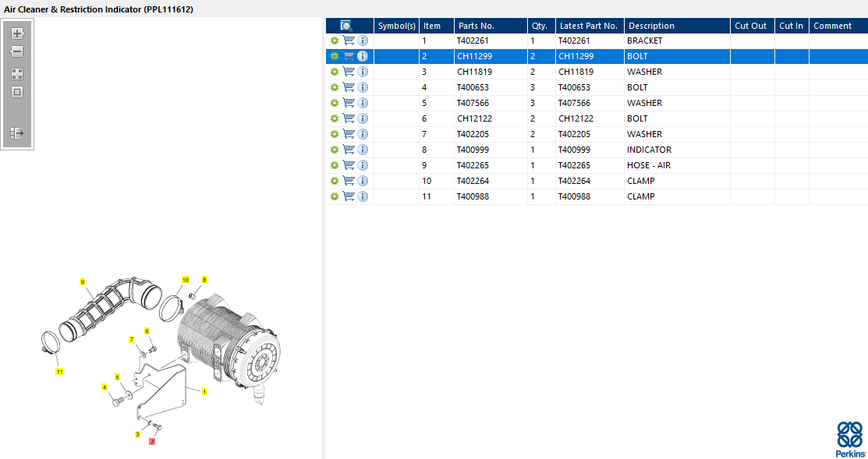This screenshot has height=459, width=868.
Task: Open info icon for WASHER CH11819
Action: pyautogui.click(x=363, y=72)
